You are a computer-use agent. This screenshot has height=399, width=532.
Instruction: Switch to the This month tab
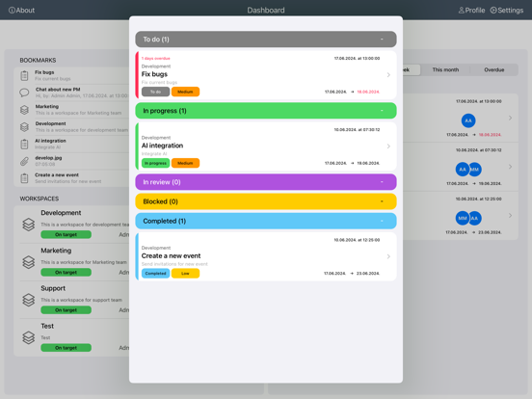445,70
